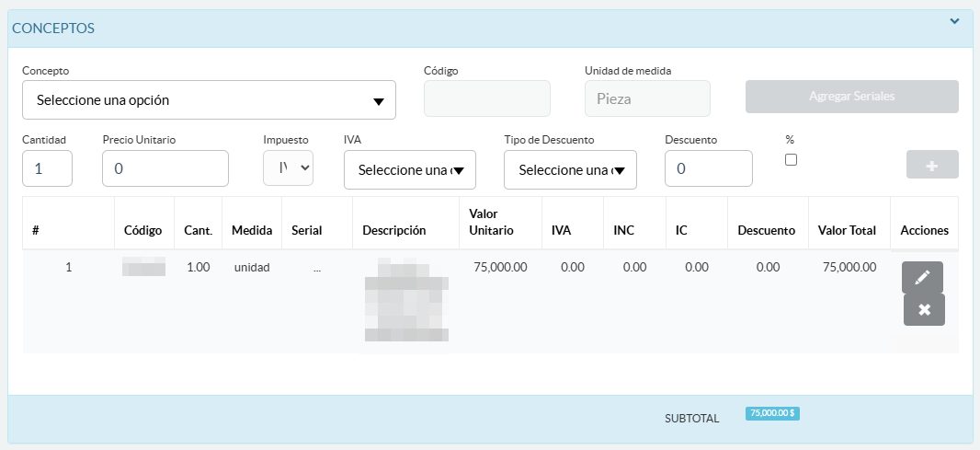
Task: Open the Concepto dropdown
Action: point(209,100)
